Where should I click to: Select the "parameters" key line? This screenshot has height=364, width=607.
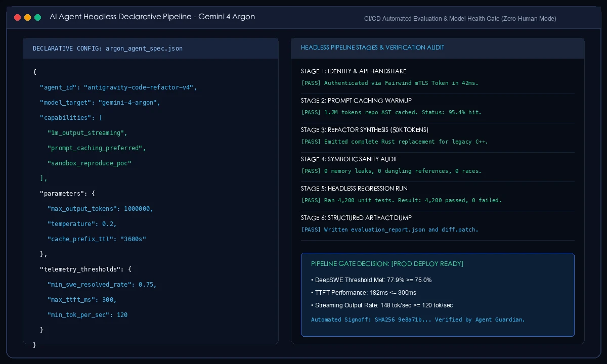coord(67,194)
